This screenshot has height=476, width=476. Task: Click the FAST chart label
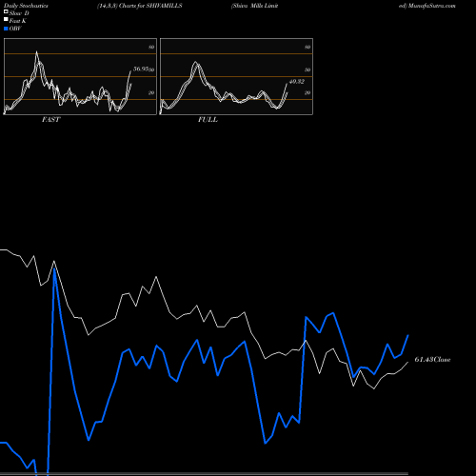(x=50, y=120)
